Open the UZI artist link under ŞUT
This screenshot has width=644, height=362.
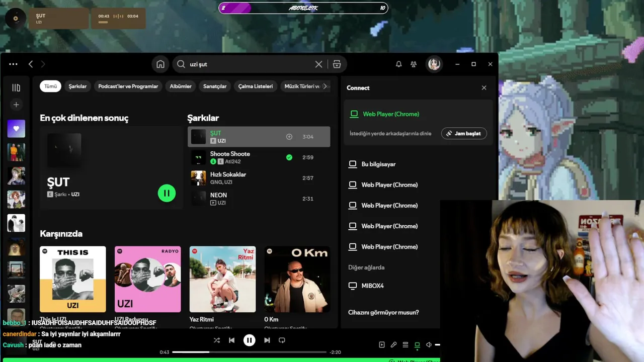coord(221,141)
